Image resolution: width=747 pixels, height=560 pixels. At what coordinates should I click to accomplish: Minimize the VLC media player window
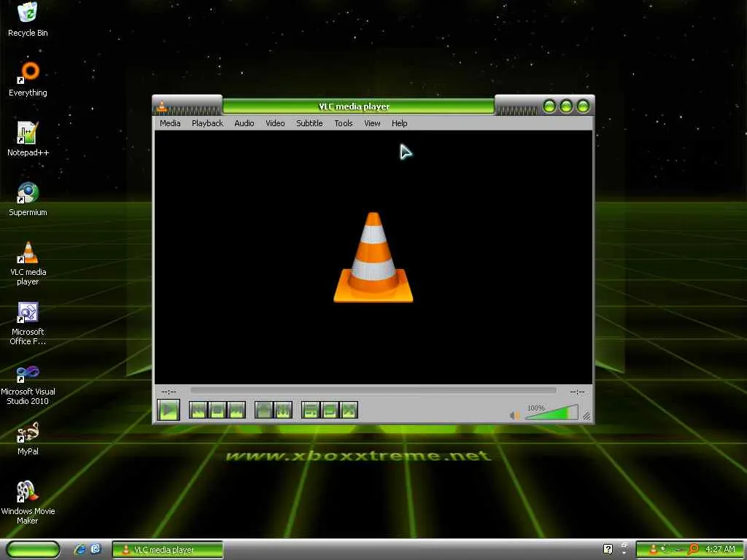pos(549,106)
